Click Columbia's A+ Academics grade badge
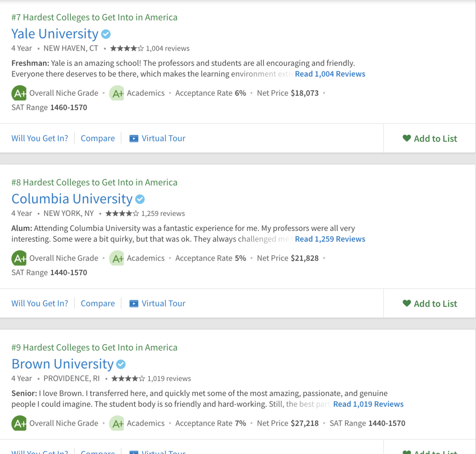Screen dimensions: 476x454 (x=117, y=258)
